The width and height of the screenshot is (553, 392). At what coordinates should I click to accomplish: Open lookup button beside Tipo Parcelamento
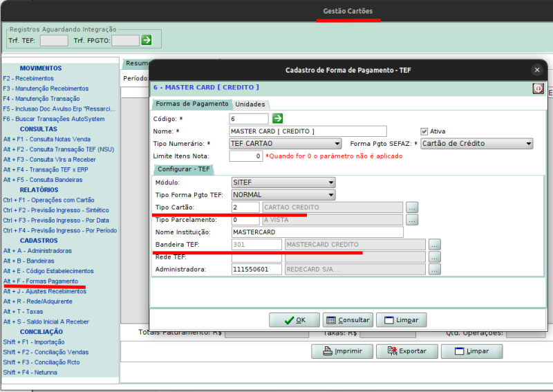point(412,220)
